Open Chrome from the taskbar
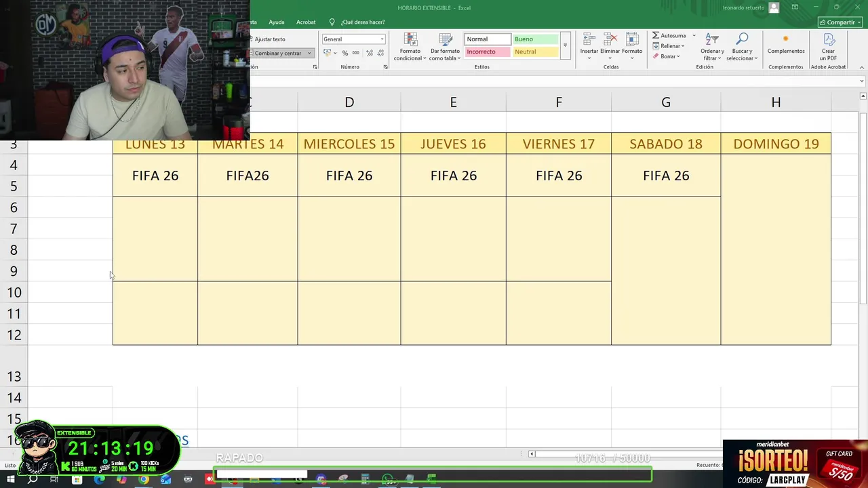The image size is (868, 488). pos(144,479)
